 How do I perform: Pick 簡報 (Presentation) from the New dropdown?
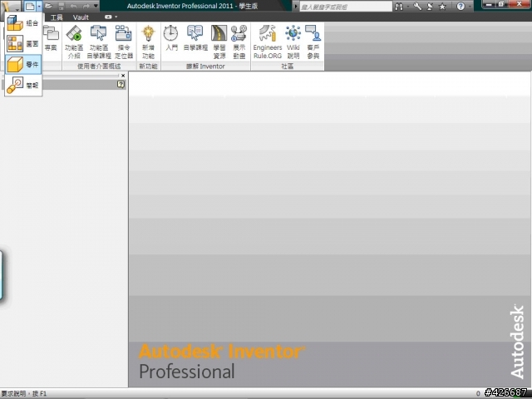point(23,85)
